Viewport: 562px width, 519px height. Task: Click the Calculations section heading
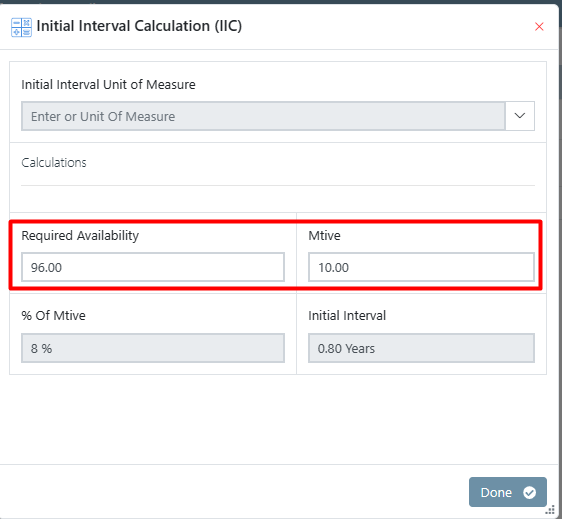54,163
